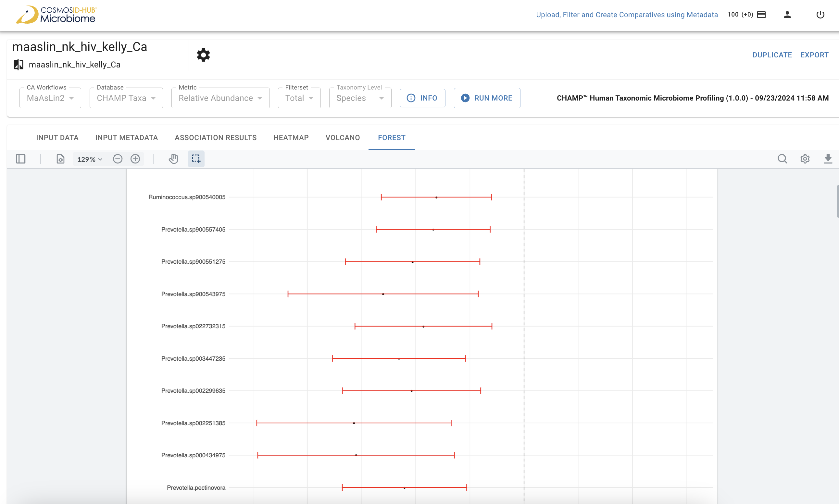Open the search magnifier in viewer
The height and width of the screenshot is (504, 839).
[782, 159]
